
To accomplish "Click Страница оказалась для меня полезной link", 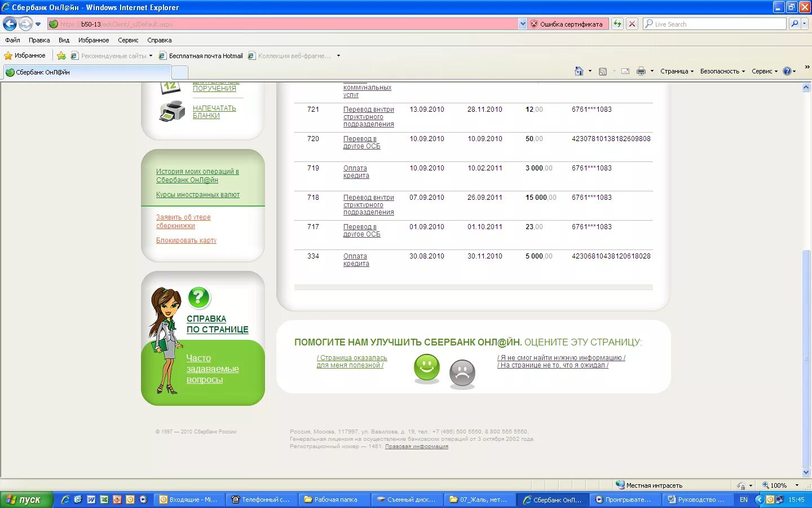I will click(x=352, y=361).
